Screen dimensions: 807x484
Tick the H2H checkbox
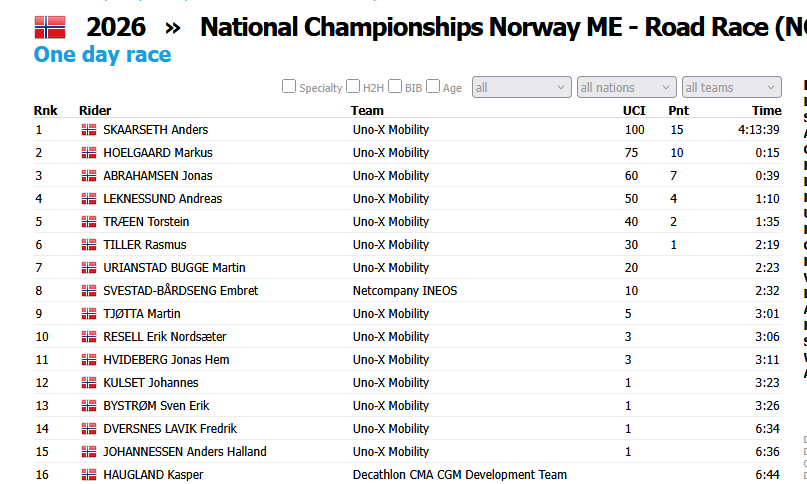(x=353, y=86)
